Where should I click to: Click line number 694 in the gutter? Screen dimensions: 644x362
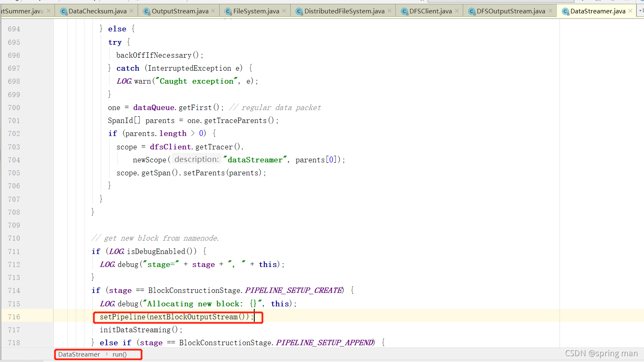14,29
